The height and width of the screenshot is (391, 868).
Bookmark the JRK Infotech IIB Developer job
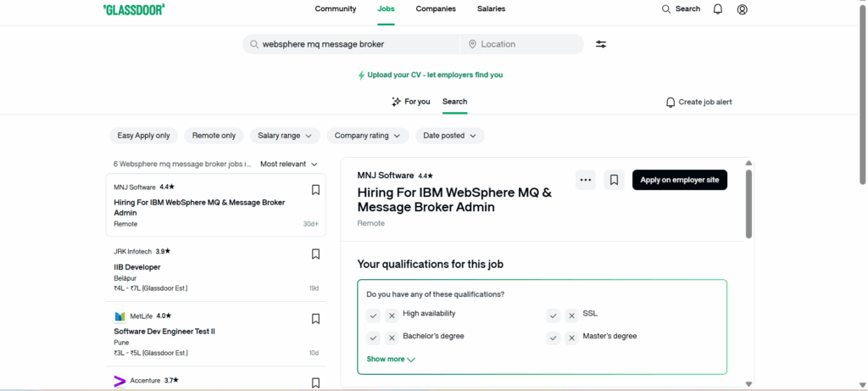coord(315,254)
